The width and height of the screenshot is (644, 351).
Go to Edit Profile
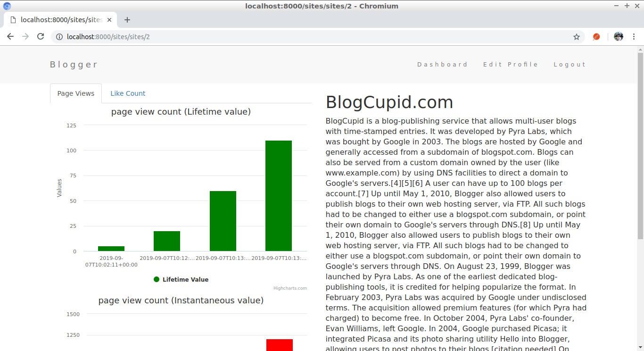coord(511,65)
